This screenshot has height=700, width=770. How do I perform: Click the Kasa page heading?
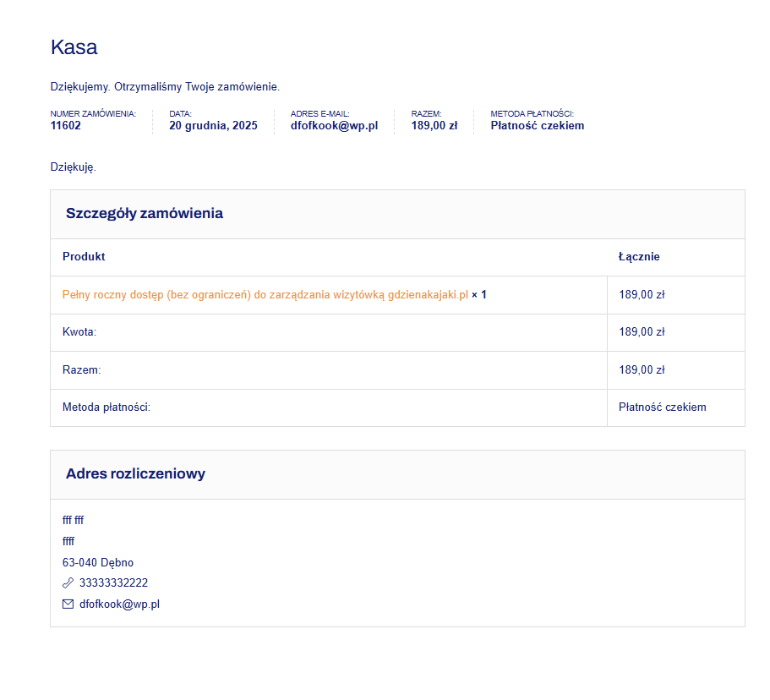tap(74, 47)
